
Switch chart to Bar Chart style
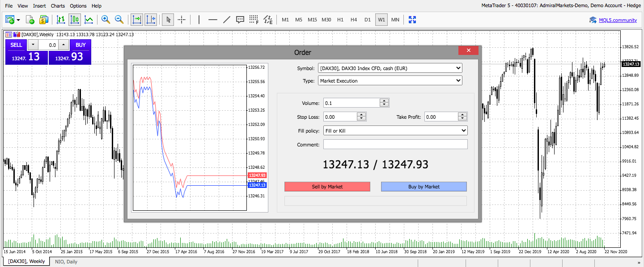pos(61,20)
